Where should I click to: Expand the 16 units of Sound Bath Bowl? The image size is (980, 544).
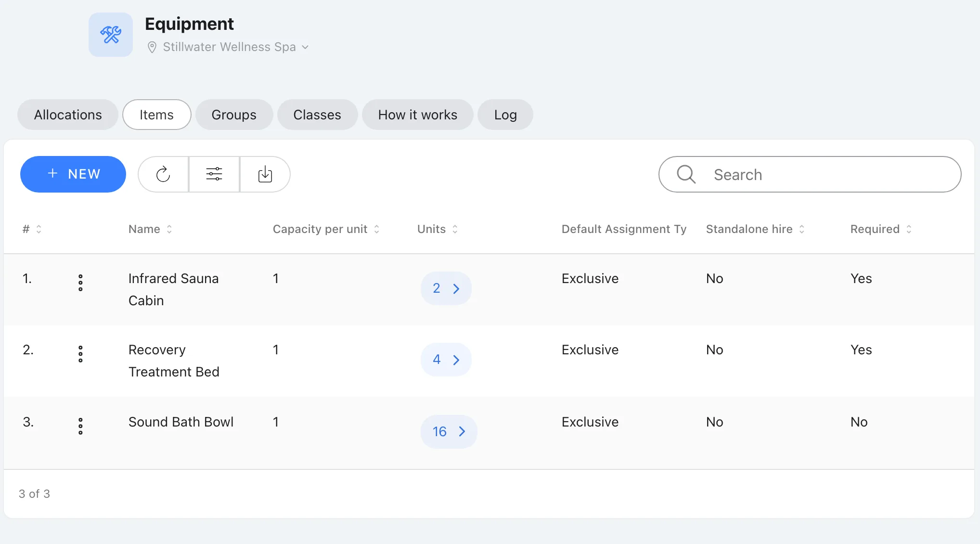449,432
